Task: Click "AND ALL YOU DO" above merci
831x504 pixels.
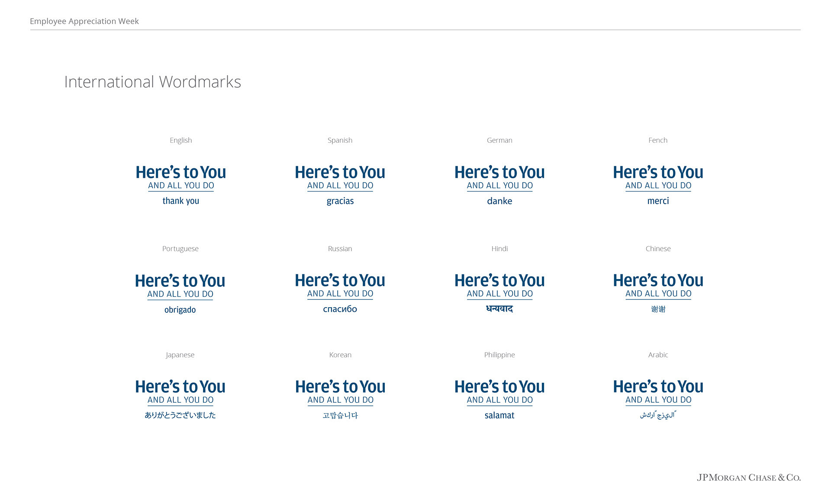Action: 658,186
